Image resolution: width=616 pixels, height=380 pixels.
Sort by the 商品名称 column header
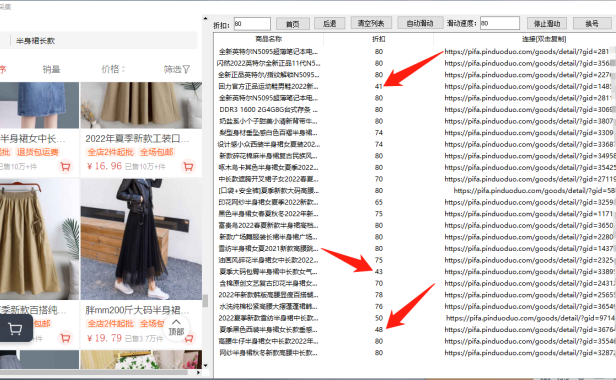pyautogui.click(x=269, y=39)
